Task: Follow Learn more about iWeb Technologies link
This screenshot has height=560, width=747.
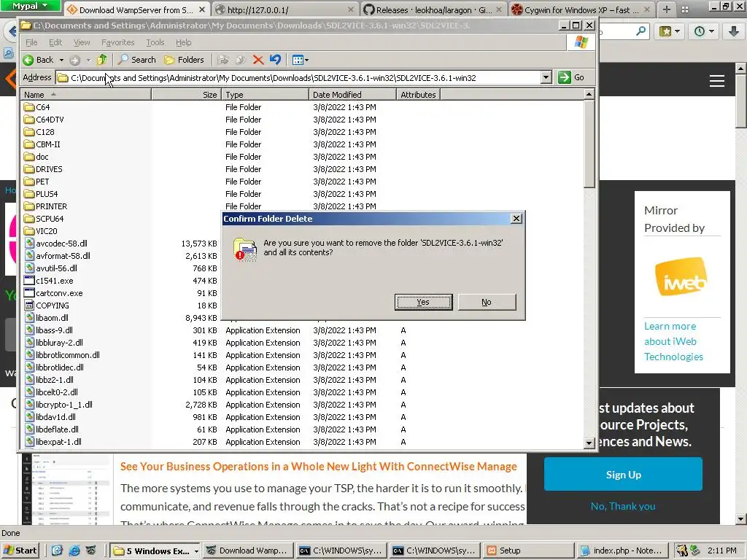Action: [673, 341]
